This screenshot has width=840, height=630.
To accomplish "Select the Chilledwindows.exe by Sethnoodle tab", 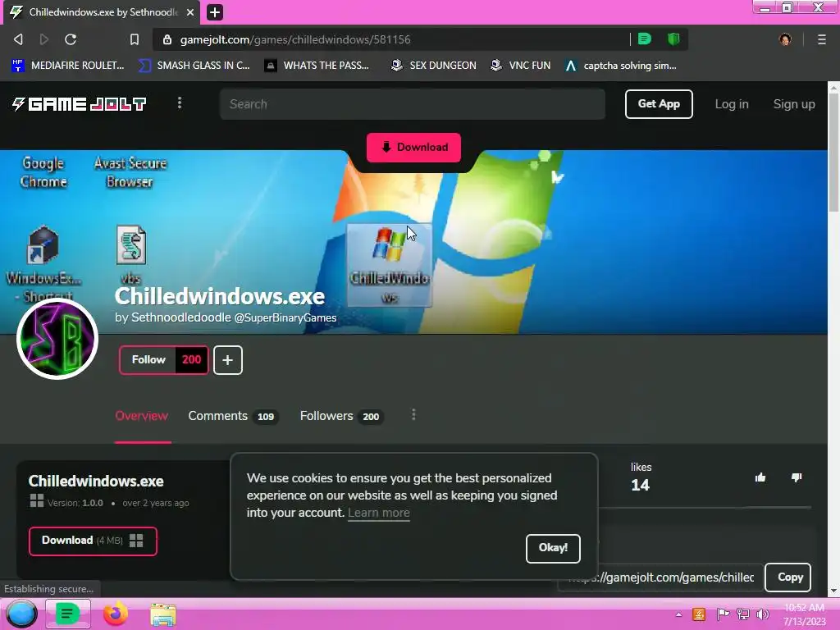I will pyautogui.click(x=102, y=11).
